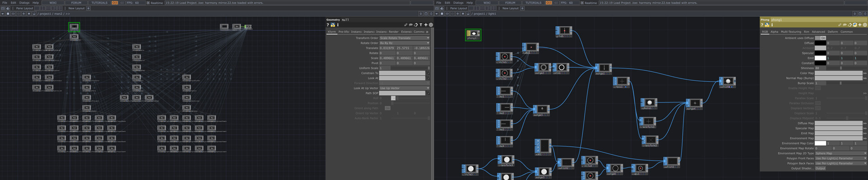Viewport: 868px width, 180px height.
Task: Open Python help icon in Geometry panel
Action: (x=333, y=25)
